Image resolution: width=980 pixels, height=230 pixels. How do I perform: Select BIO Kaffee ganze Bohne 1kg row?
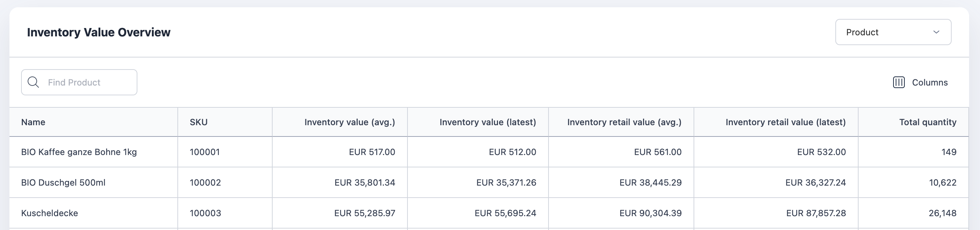[x=79, y=152]
